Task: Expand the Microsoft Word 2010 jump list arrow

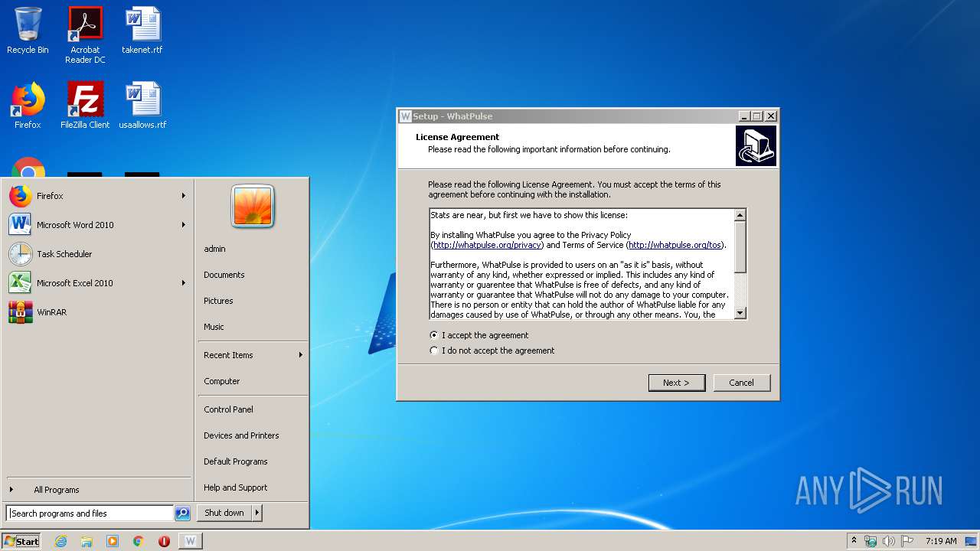Action: (x=184, y=225)
